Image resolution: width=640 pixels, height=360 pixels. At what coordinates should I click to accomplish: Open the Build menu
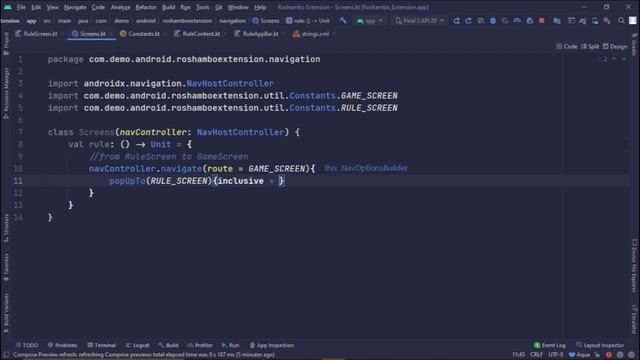[169, 7]
